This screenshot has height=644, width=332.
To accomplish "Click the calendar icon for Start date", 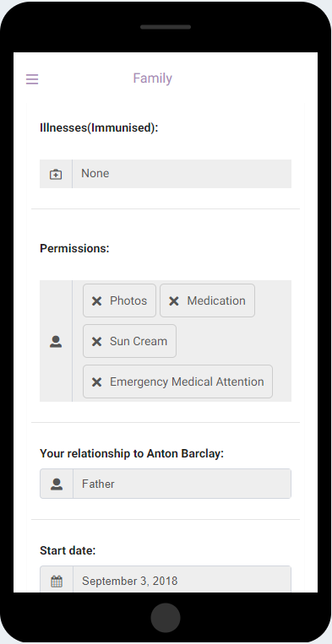I will click(57, 582).
